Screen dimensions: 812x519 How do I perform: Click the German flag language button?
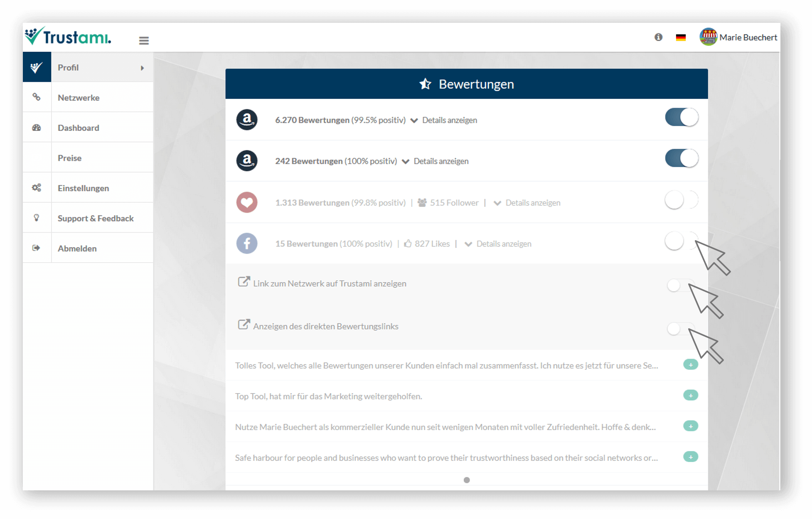pyautogui.click(x=681, y=37)
